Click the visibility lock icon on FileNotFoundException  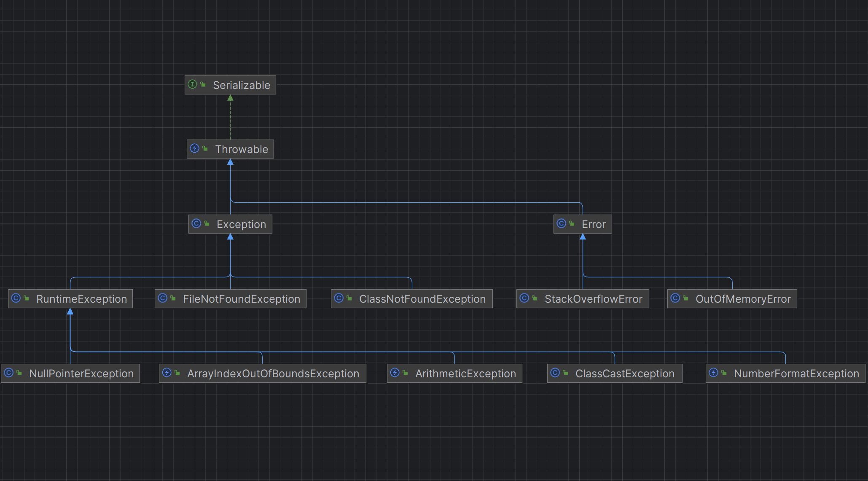click(x=173, y=298)
